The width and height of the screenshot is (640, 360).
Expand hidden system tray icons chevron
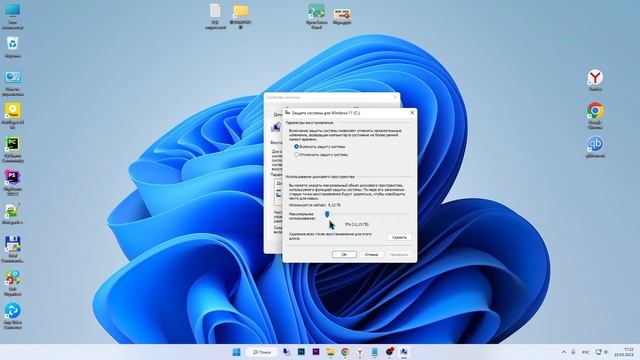[x=564, y=352]
